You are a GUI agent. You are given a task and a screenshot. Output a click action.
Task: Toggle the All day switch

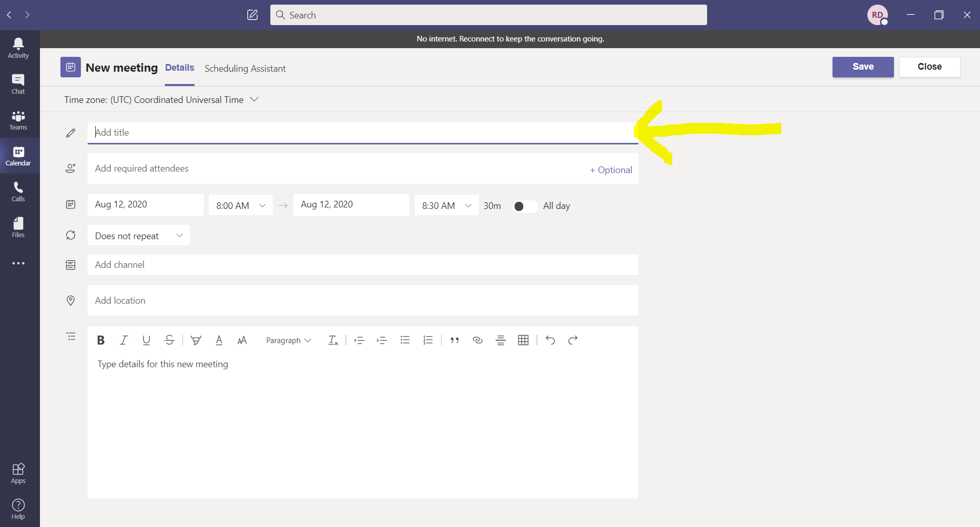pos(525,206)
